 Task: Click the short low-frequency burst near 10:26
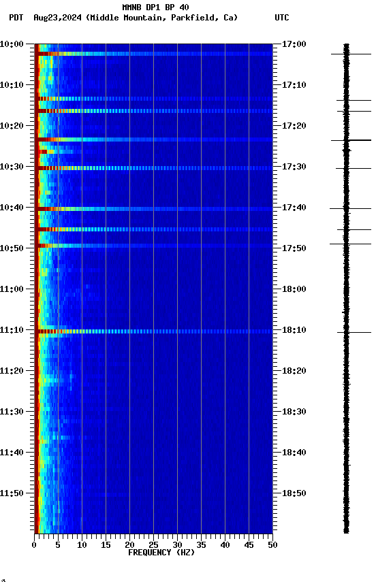57,152
